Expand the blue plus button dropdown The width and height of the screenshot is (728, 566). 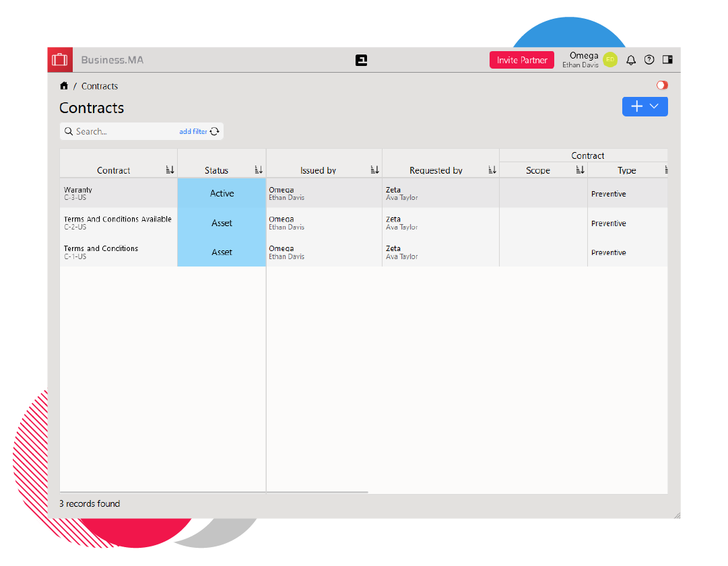pos(654,106)
